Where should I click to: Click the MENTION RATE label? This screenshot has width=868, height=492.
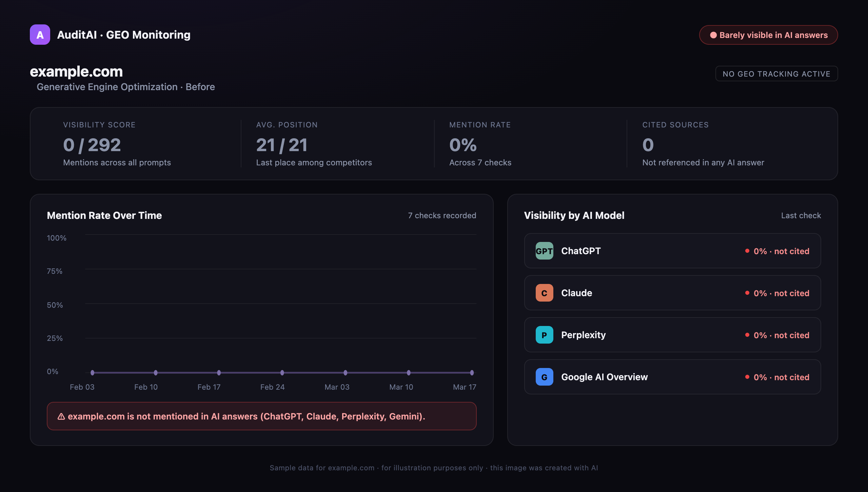(x=480, y=125)
